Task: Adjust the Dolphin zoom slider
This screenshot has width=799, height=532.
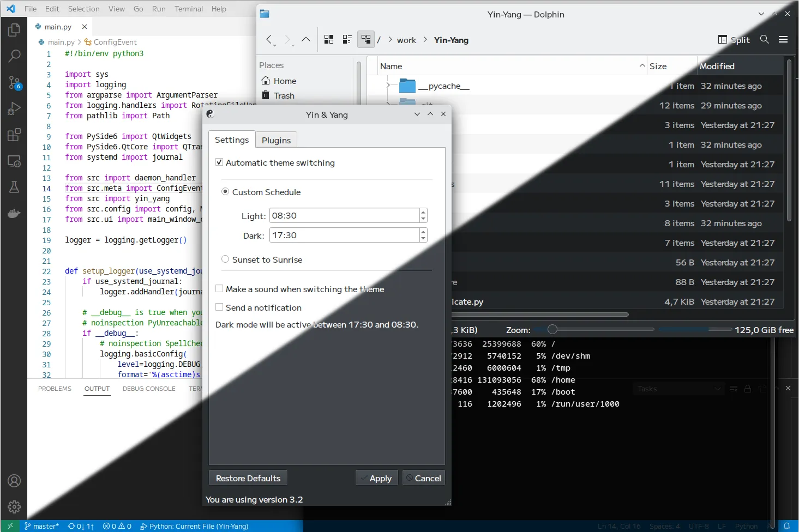Action: click(x=552, y=329)
